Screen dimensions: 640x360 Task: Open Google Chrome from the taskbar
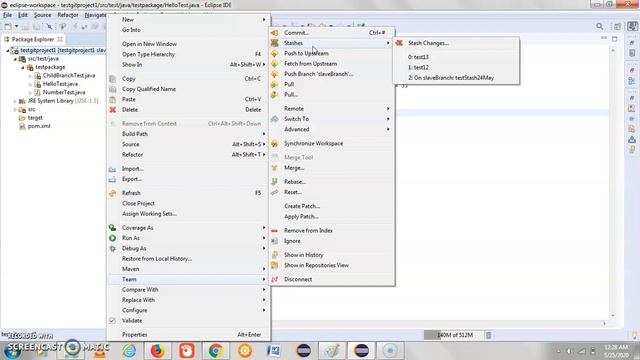[x=216, y=351]
